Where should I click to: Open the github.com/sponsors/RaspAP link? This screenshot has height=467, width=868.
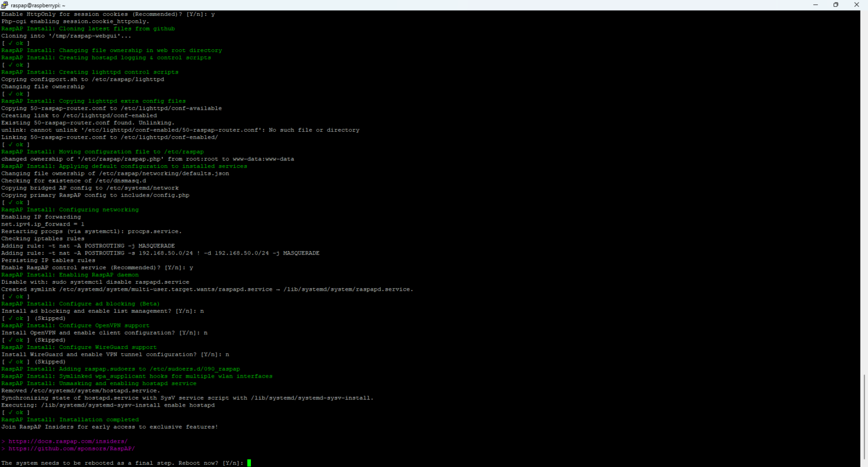coord(71,449)
